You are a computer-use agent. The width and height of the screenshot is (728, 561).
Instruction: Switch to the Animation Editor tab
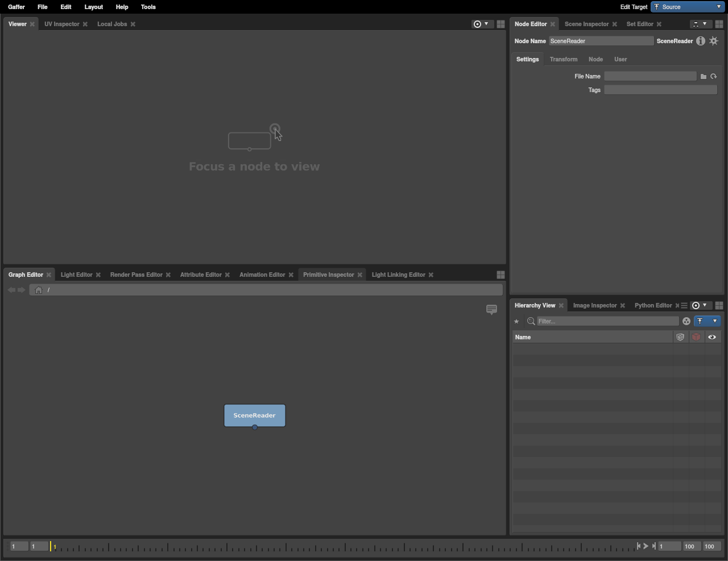pos(262,275)
